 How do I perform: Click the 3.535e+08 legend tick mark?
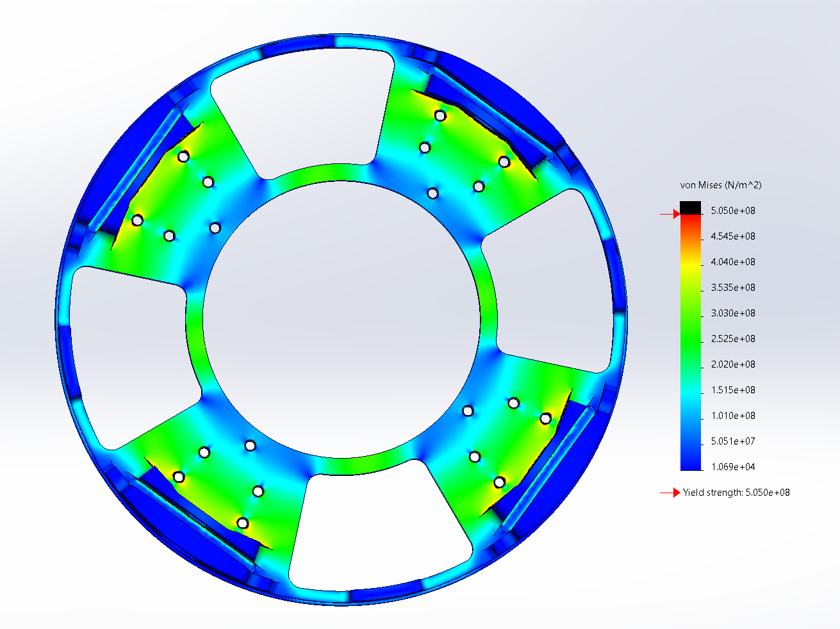click(x=703, y=288)
